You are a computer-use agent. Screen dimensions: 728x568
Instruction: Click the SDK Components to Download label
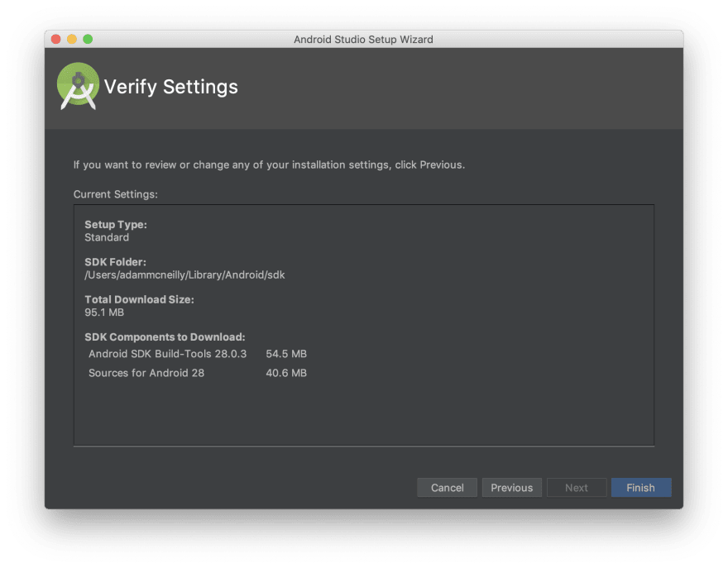165,337
